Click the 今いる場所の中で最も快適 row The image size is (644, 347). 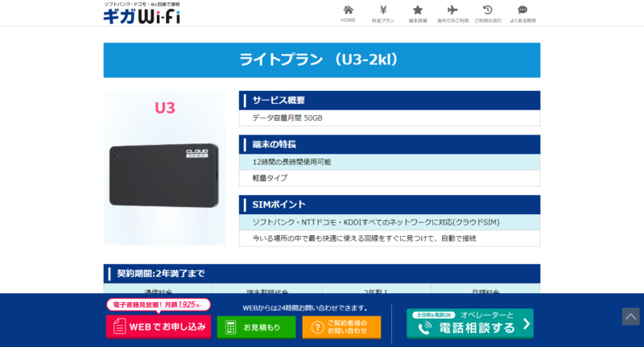[390, 238]
